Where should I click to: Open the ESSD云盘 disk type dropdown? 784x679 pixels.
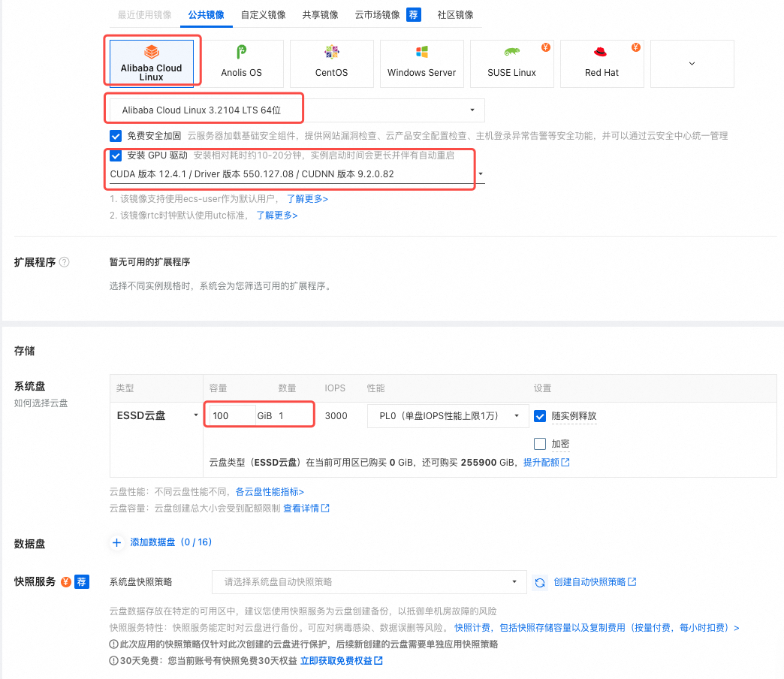click(157, 415)
